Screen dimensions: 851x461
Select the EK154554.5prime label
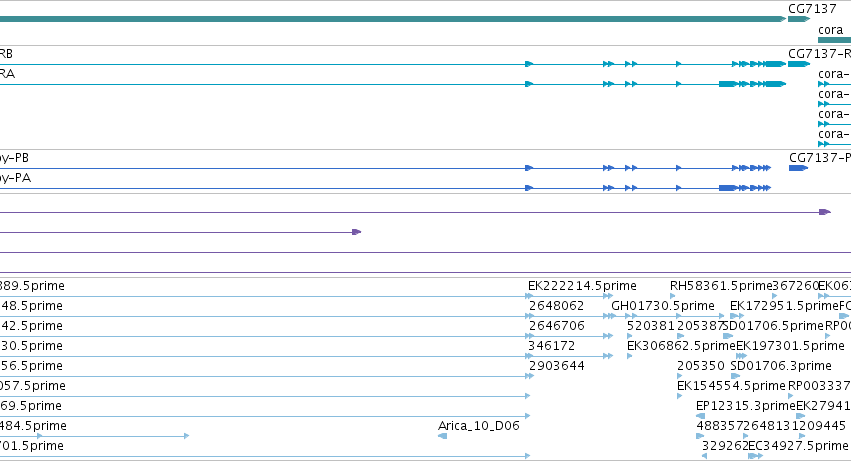pos(731,386)
